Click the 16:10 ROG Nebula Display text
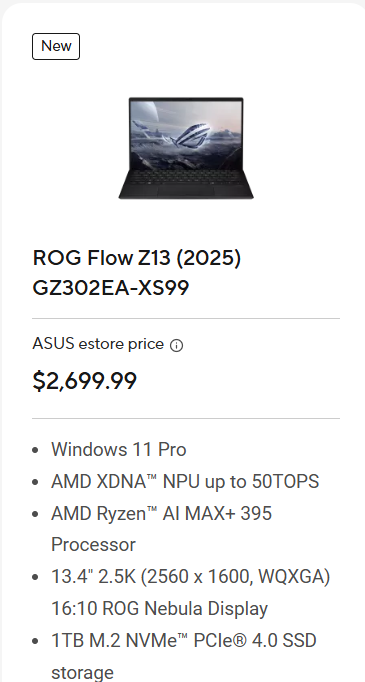Image resolution: width=365 pixels, height=682 pixels. (x=159, y=608)
